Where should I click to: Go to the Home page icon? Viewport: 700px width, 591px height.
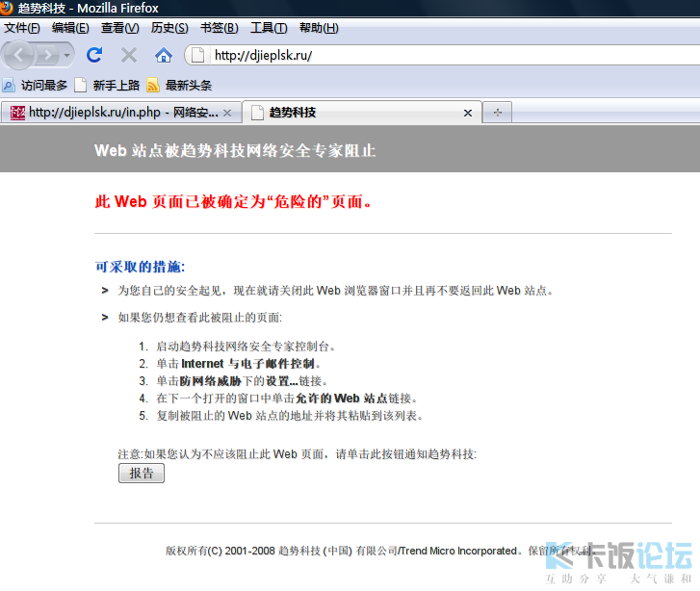pyautogui.click(x=164, y=56)
